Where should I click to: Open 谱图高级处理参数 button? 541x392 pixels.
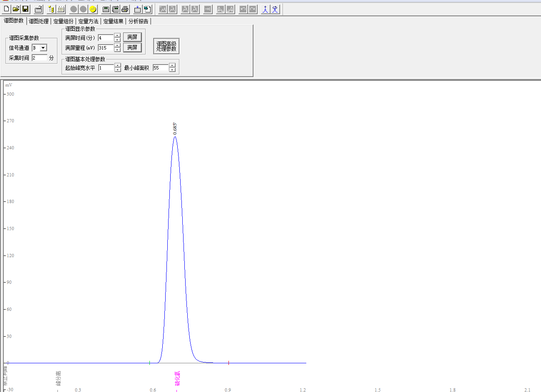pyautogui.click(x=166, y=46)
